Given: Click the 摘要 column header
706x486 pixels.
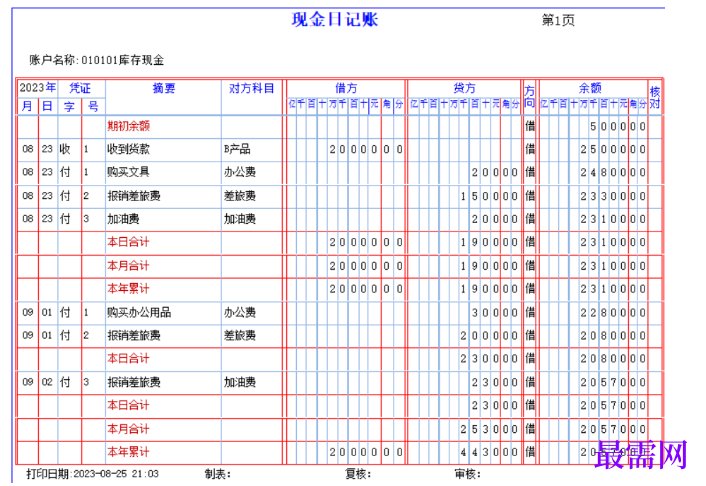Looking at the screenshot, I should tap(163, 88).
